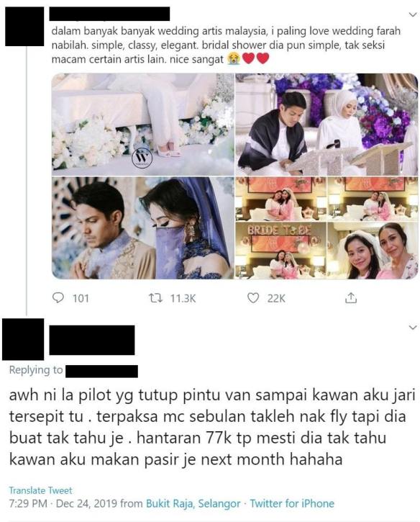Viewport: 420px width, 522px height.
Task: Open the Twitter for iPhone source link
Action: (292, 503)
